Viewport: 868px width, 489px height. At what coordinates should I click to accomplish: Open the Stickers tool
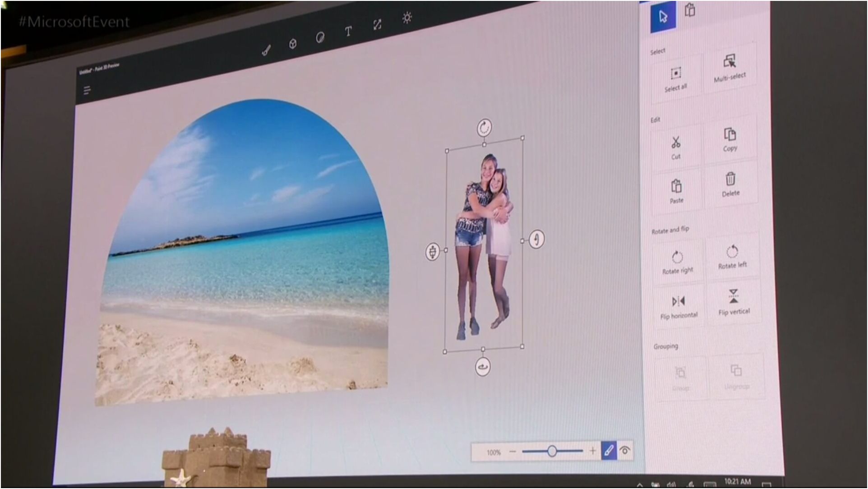320,37
